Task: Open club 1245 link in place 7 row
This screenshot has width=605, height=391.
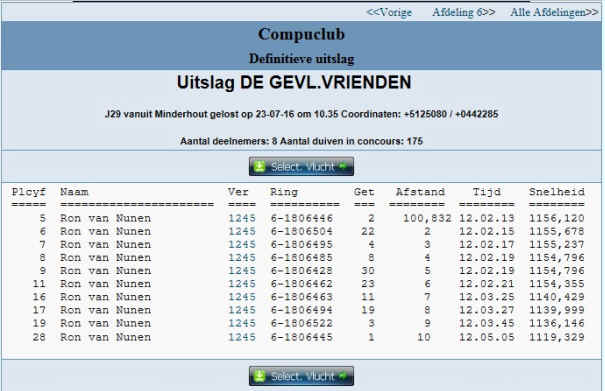Action: [x=242, y=245]
